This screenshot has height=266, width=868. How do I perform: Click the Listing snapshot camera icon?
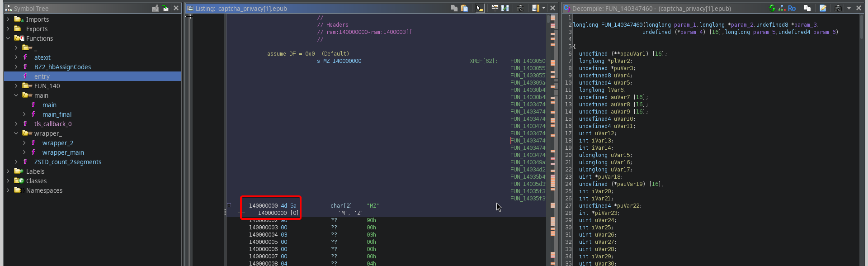pyautogui.click(x=520, y=8)
